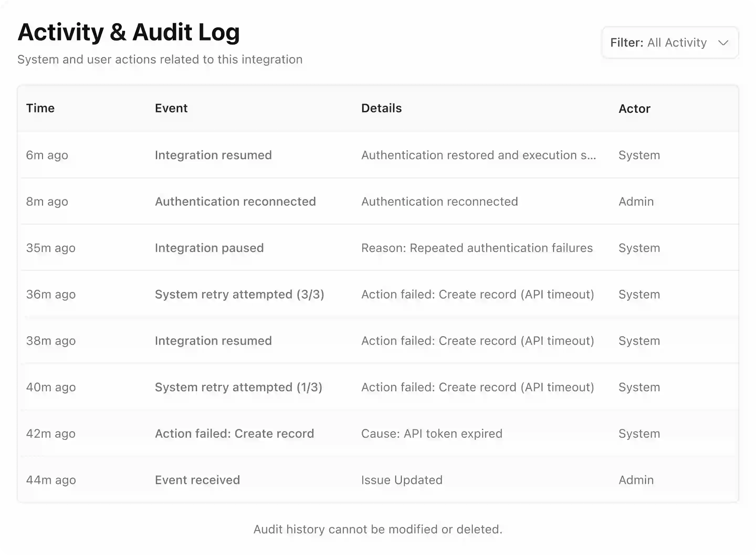The width and height of the screenshot is (756, 555).
Task: Click the chevron arrow in the Filter box
Action: point(723,43)
